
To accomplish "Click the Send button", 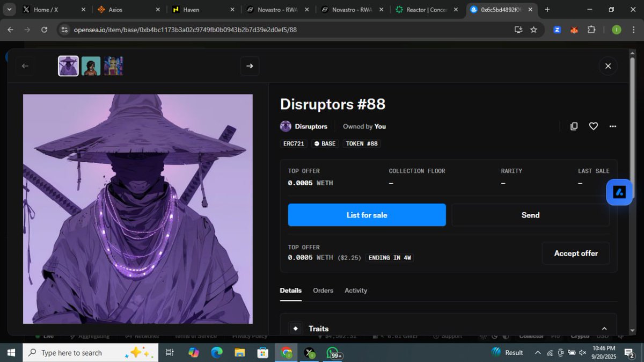I will tap(530, 215).
